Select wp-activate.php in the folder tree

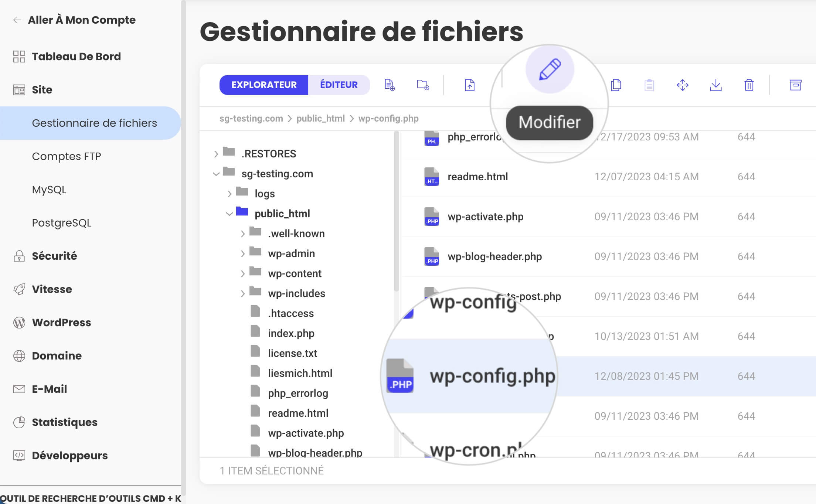point(306,433)
